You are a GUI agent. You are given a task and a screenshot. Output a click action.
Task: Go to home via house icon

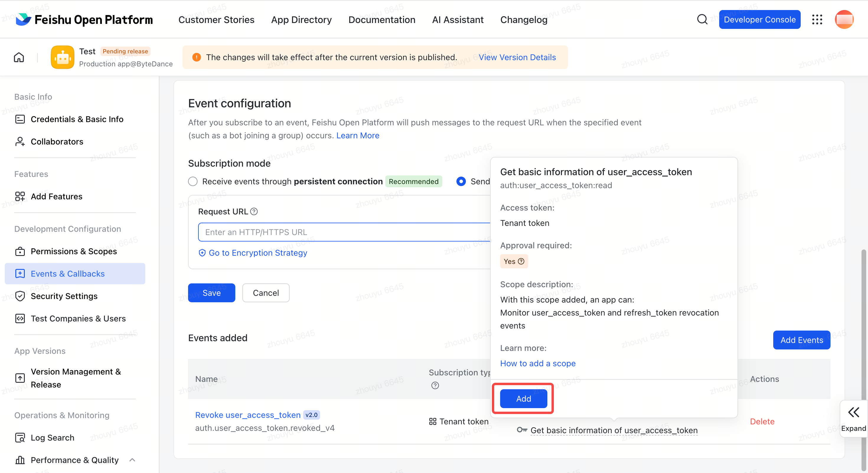(x=19, y=57)
